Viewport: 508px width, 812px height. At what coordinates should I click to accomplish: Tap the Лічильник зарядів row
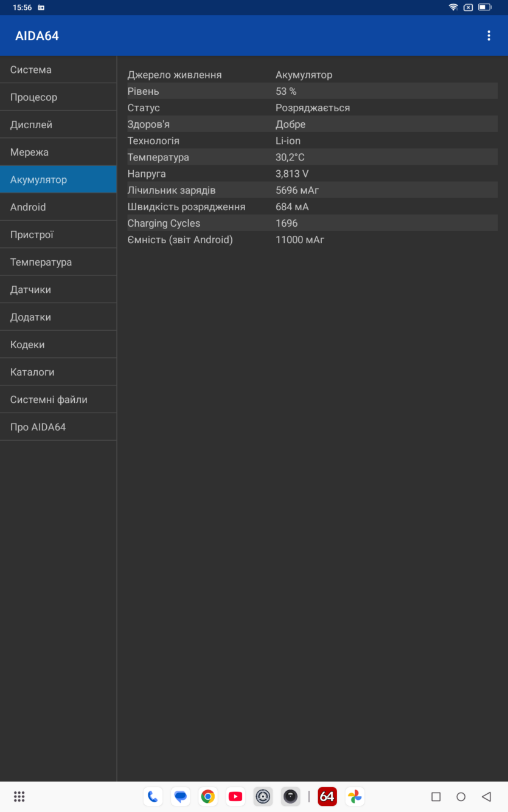point(312,190)
